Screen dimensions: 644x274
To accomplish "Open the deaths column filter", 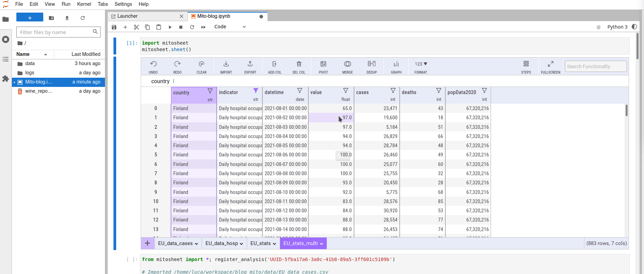I will click(x=439, y=90).
